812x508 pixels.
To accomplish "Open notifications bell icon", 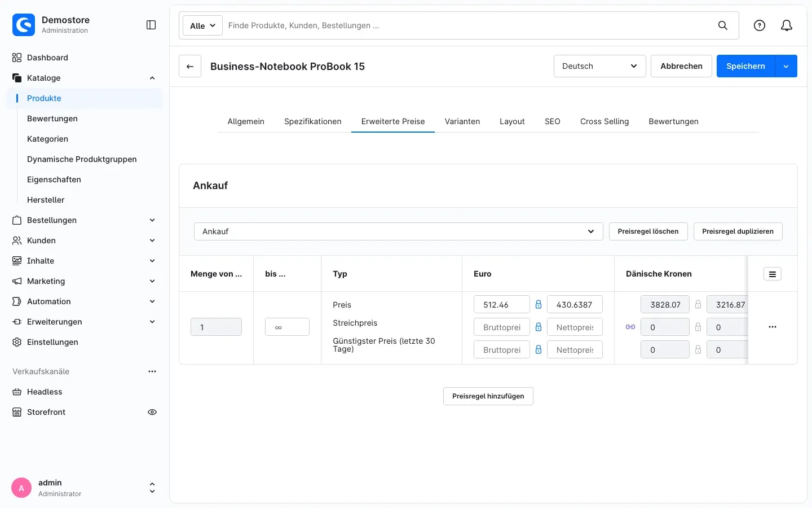I will (x=787, y=25).
